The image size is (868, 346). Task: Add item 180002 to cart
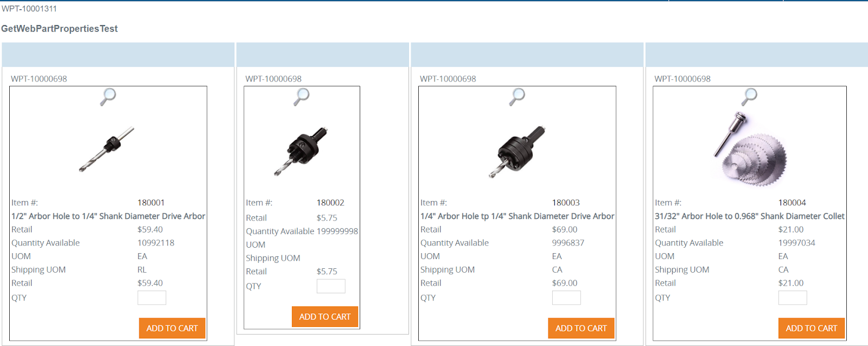325,317
